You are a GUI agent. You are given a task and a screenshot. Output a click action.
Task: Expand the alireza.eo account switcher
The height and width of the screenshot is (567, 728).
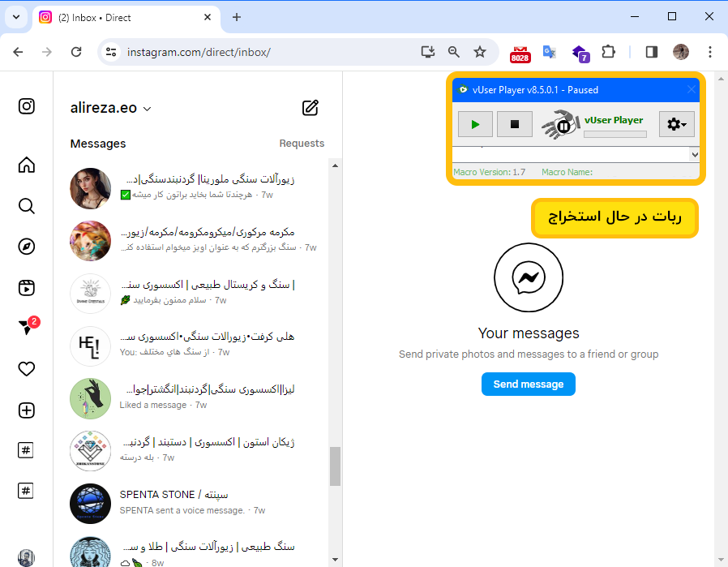point(110,108)
